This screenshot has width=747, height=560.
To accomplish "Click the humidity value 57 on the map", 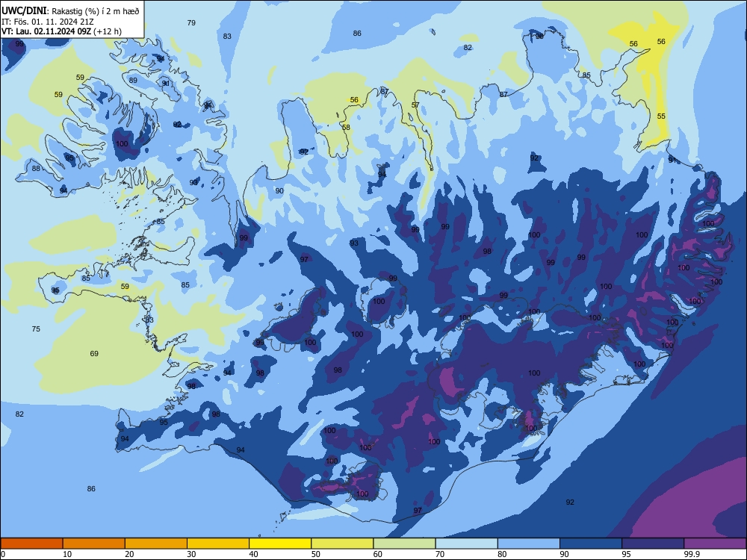I will (x=415, y=105).
